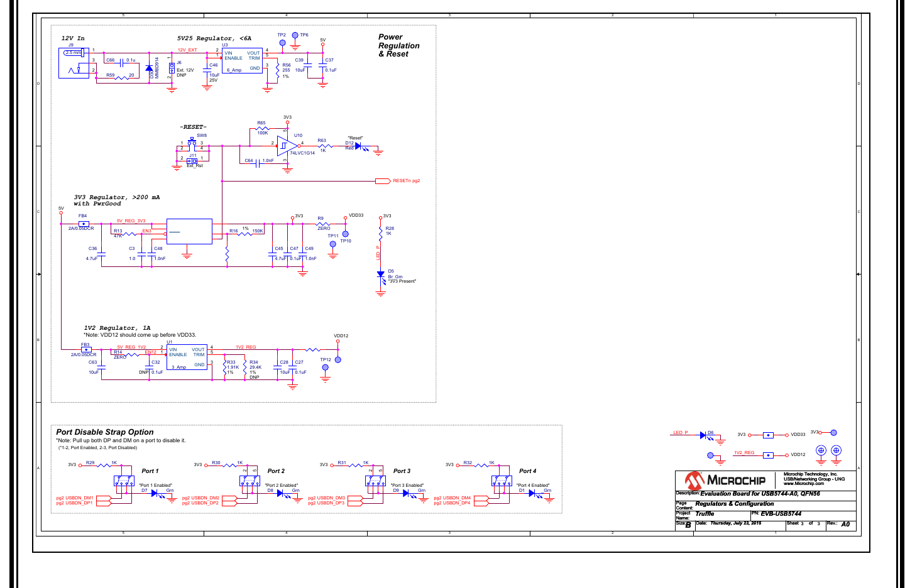Click the D12 red Reset LED
The width and height of the screenshot is (905, 588).
point(358,146)
